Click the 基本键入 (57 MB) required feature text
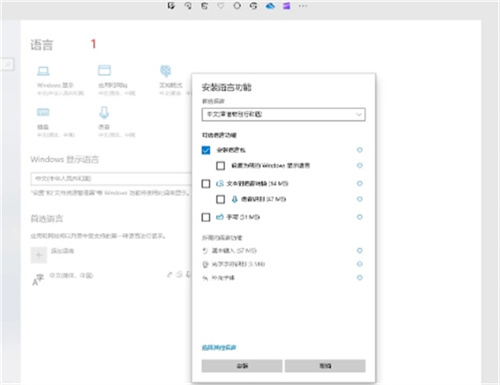The image size is (500, 385). pyautogui.click(x=234, y=250)
